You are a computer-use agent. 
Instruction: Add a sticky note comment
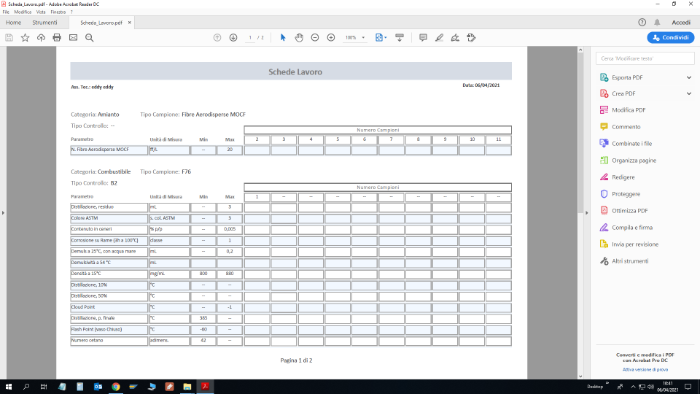click(423, 38)
